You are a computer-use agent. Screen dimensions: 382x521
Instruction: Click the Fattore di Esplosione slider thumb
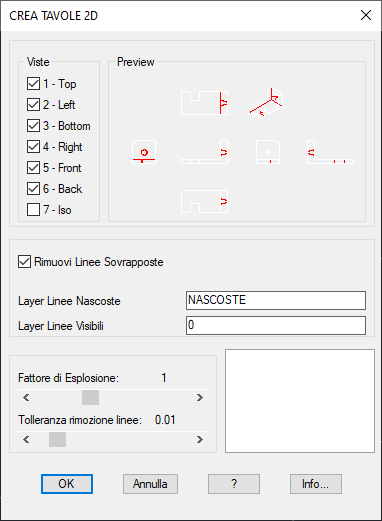[x=90, y=397]
